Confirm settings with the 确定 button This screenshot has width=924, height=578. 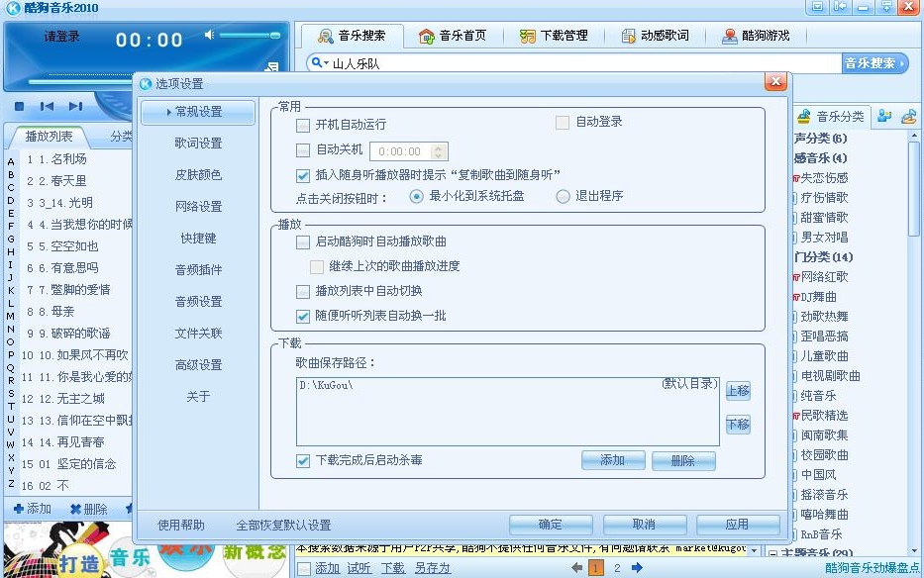click(x=551, y=525)
